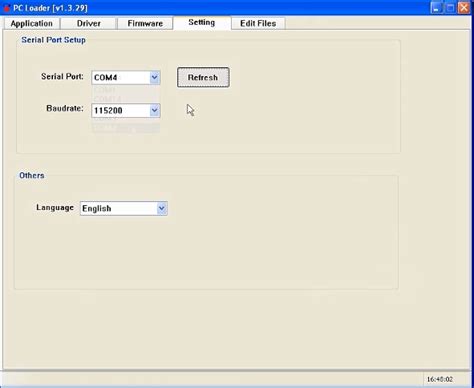Close the PC Loader window

pos(464,8)
